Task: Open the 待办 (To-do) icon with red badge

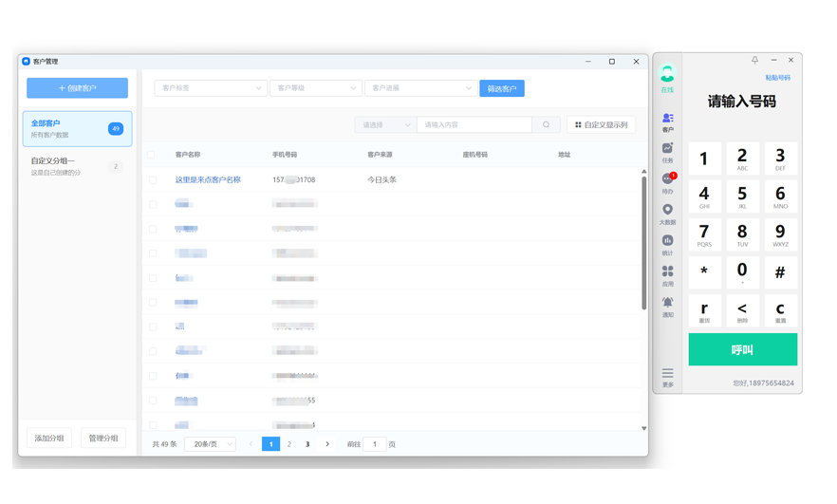Action: tap(667, 181)
